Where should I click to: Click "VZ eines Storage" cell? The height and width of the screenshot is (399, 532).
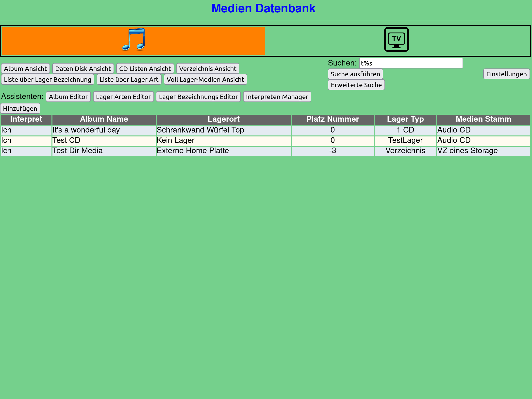483,151
